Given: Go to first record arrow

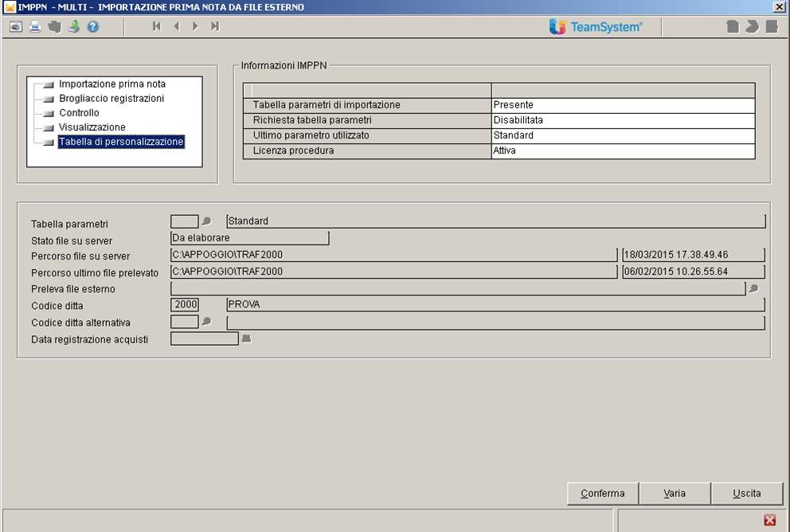Looking at the screenshot, I should (157, 26).
